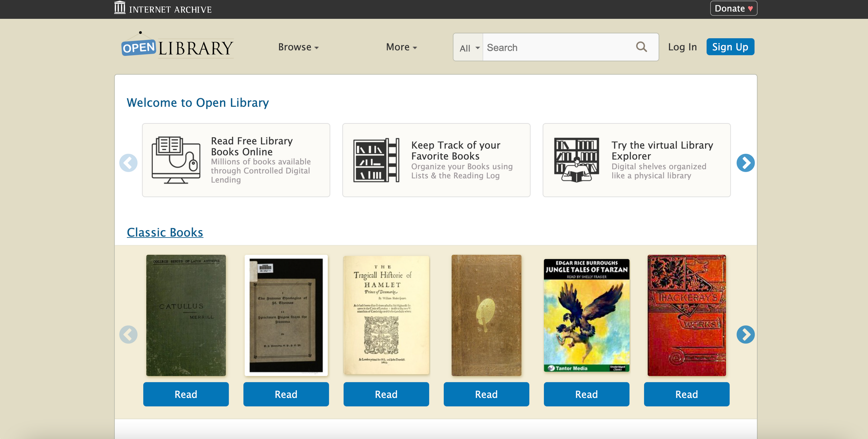Viewport: 868px width, 439px height.
Task: Advance welcome carousel with right arrow
Action: click(745, 163)
